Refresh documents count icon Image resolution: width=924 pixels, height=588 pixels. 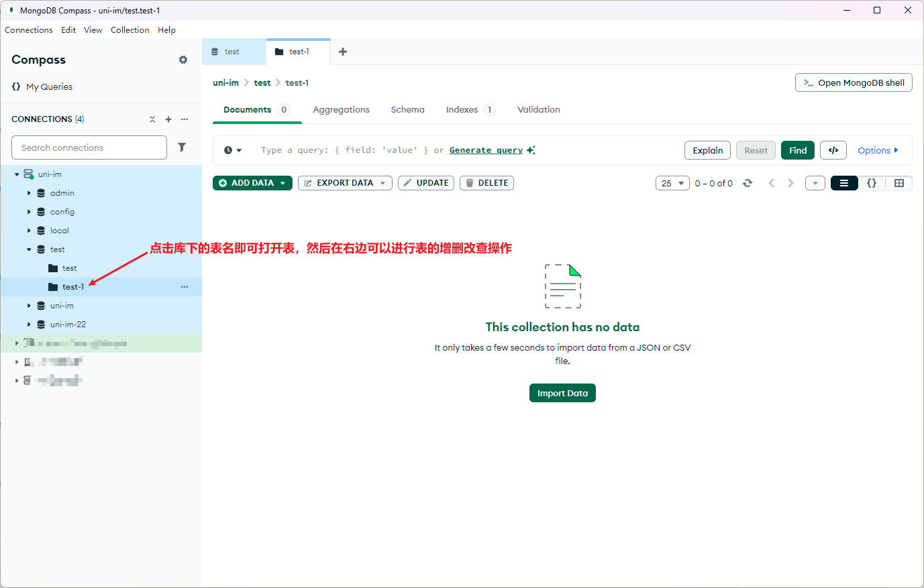click(x=748, y=183)
